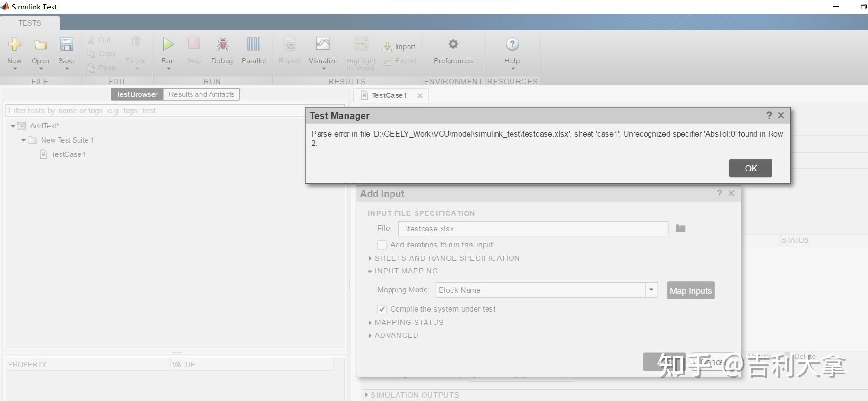Click the Import results icon
This screenshot has height=401, width=868.
pyautogui.click(x=387, y=47)
